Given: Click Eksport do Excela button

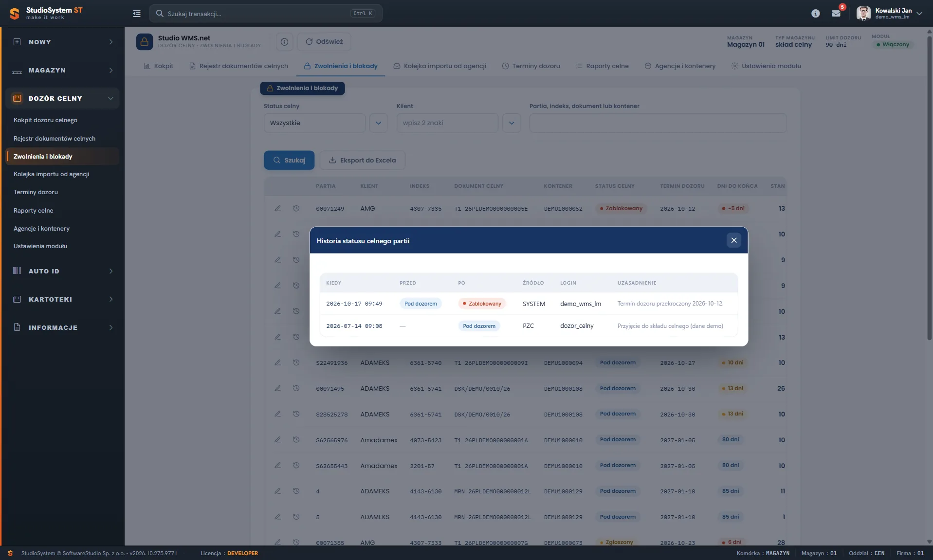Looking at the screenshot, I should 362,160.
